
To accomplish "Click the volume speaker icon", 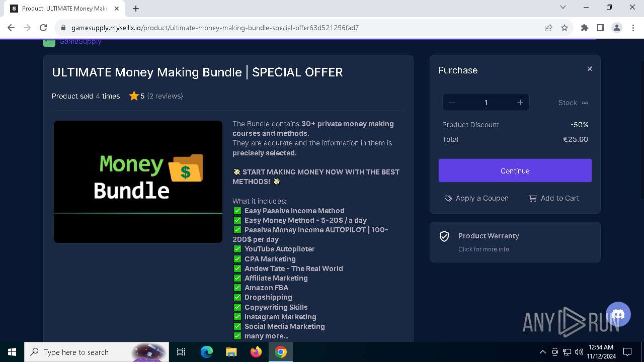I will 579,352.
